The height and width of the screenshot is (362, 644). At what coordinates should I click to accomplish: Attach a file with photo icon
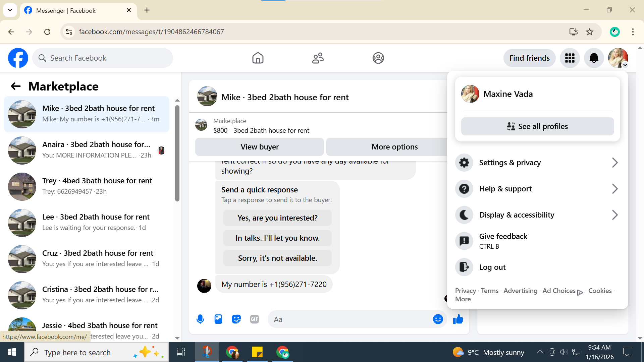(218, 319)
